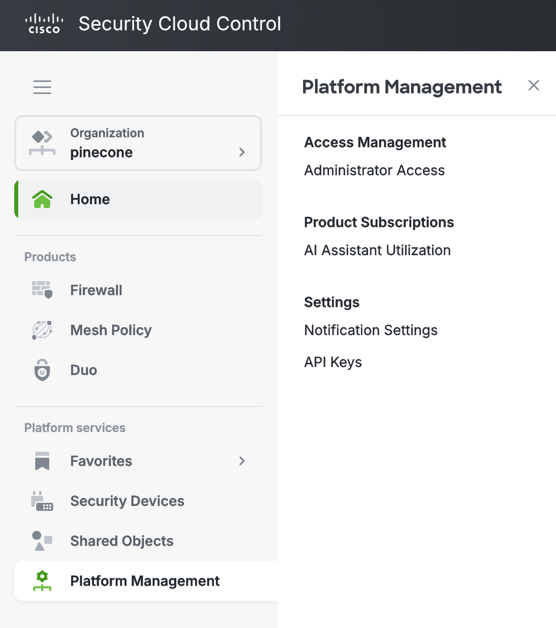The image size is (556, 628).
Task: Open AI Assistant Utilization link
Action: point(377,250)
